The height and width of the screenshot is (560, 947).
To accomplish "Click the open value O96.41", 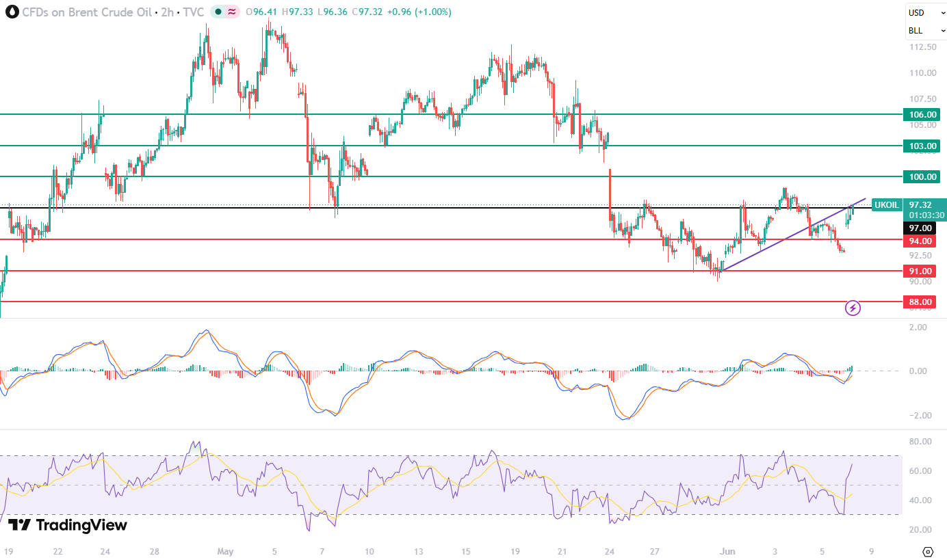I will pos(262,12).
